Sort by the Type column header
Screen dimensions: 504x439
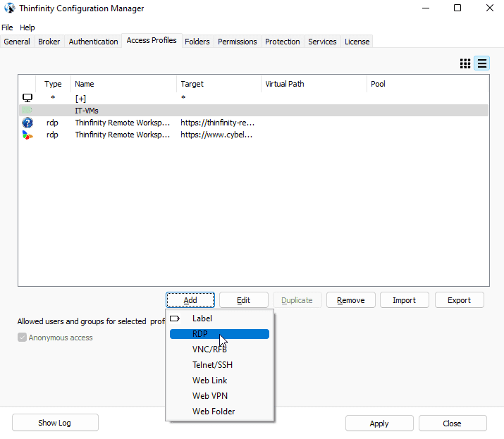click(53, 84)
